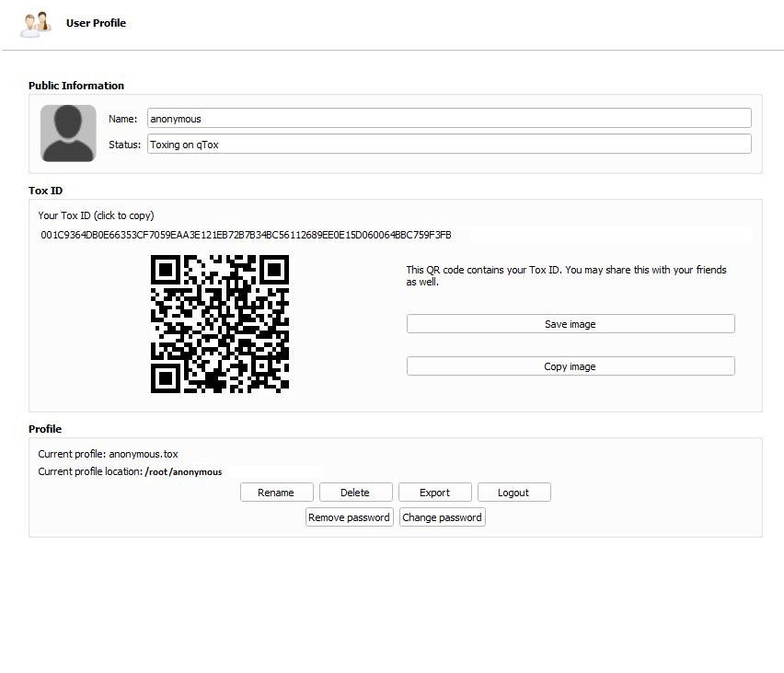Log out of the profile
This screenshot has width=784, height=673.
(x=513, y=493)
